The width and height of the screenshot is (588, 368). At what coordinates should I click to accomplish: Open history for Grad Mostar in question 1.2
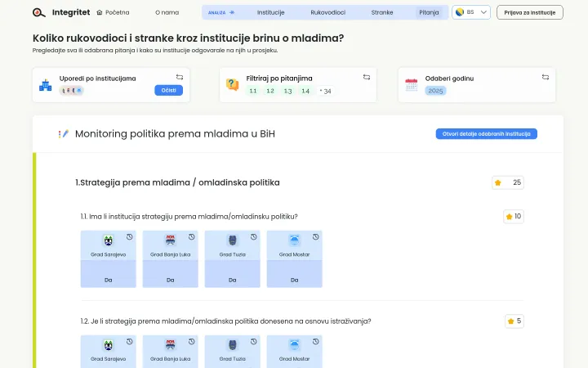tap(316, 342)
